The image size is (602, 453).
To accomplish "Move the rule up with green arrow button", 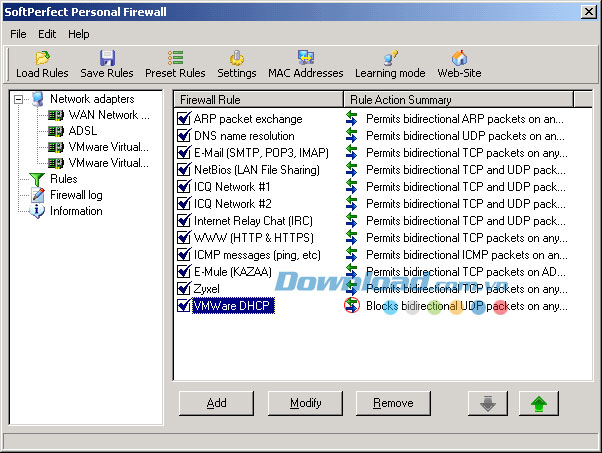I will click(x=539, y=403).
